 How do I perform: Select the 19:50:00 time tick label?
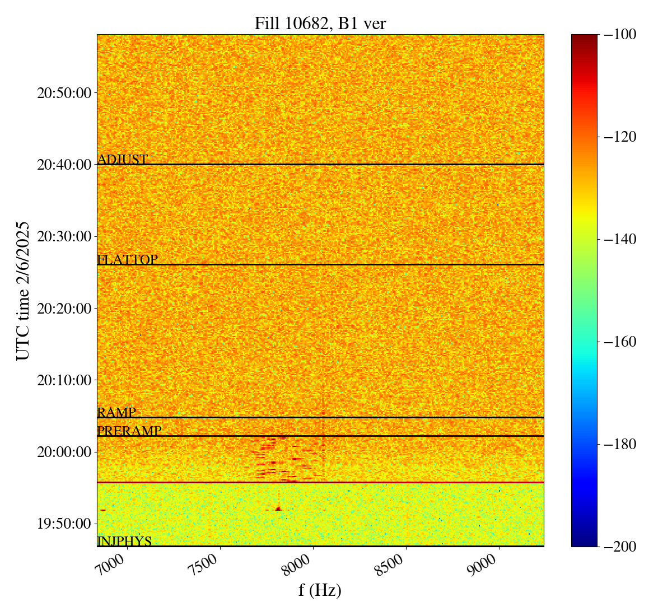pos(64,524)
